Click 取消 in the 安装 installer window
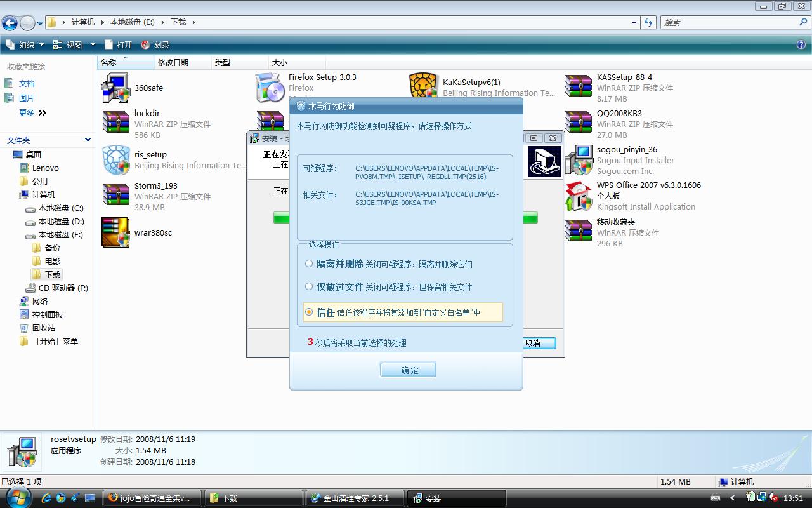 (540, 343)
